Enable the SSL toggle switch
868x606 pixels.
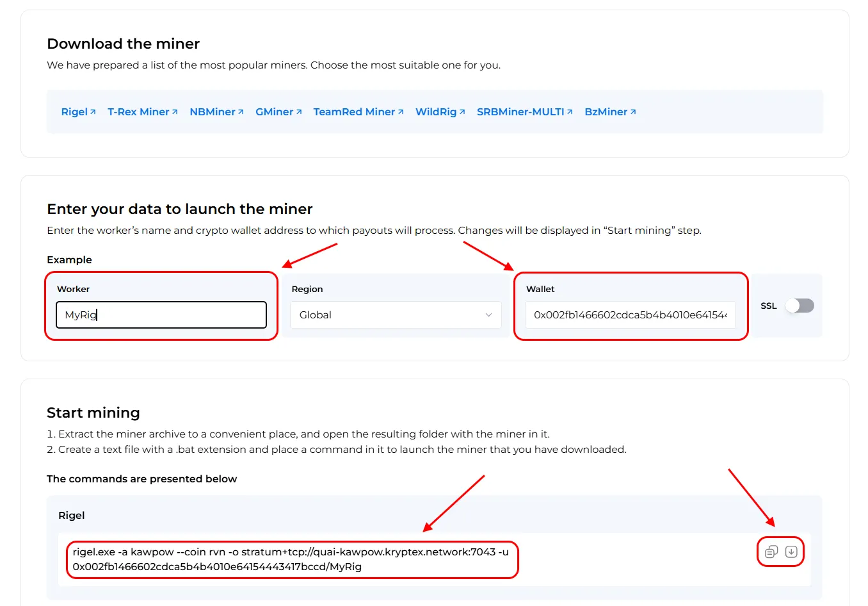(x=800, y=306)
